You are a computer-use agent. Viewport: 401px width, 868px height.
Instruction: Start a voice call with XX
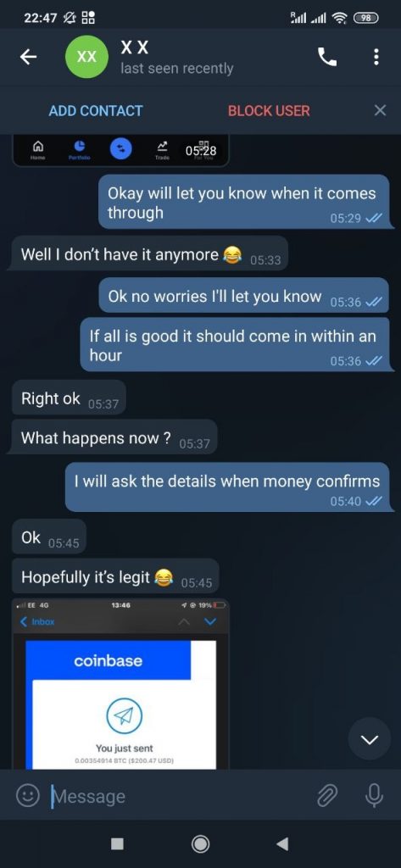[x=326, y=57]
